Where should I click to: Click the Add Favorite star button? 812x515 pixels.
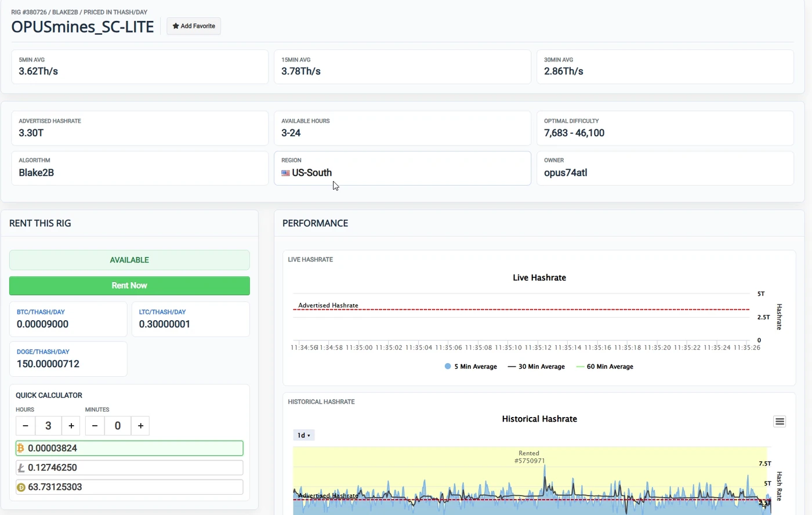pos(194,26)
